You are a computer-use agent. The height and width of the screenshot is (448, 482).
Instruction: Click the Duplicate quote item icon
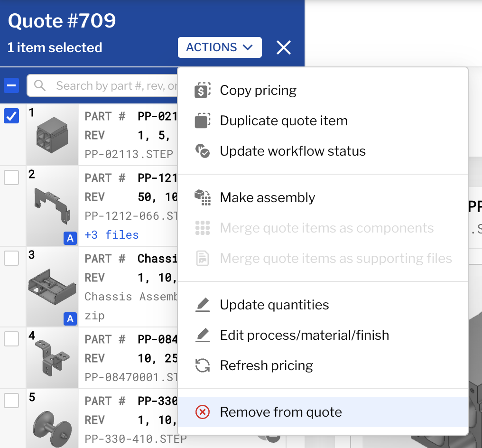pos(203,121)
